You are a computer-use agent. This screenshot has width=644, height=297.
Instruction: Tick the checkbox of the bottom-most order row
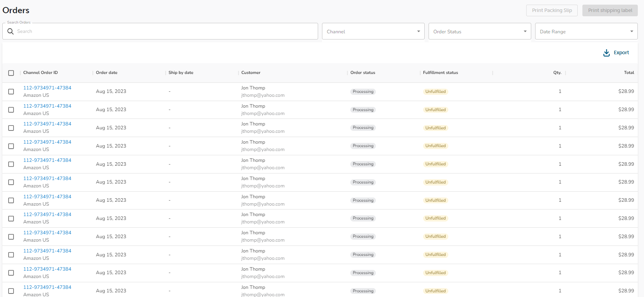[x=11, y=291]
